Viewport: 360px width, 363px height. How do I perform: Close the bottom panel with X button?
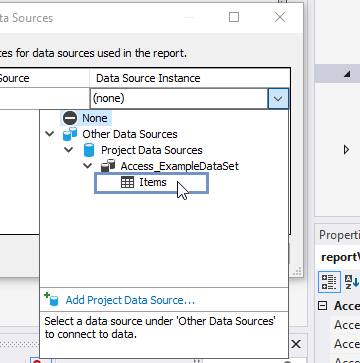pos(296,344)
